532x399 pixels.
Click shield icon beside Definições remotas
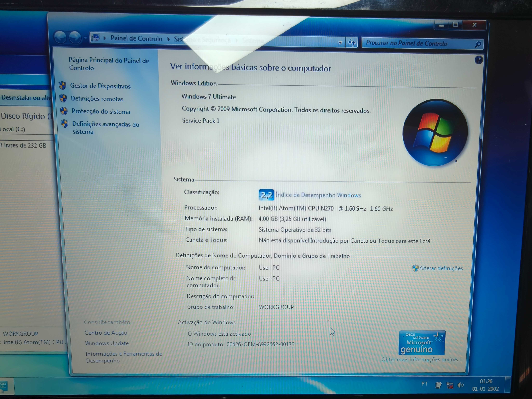point(63,98)
